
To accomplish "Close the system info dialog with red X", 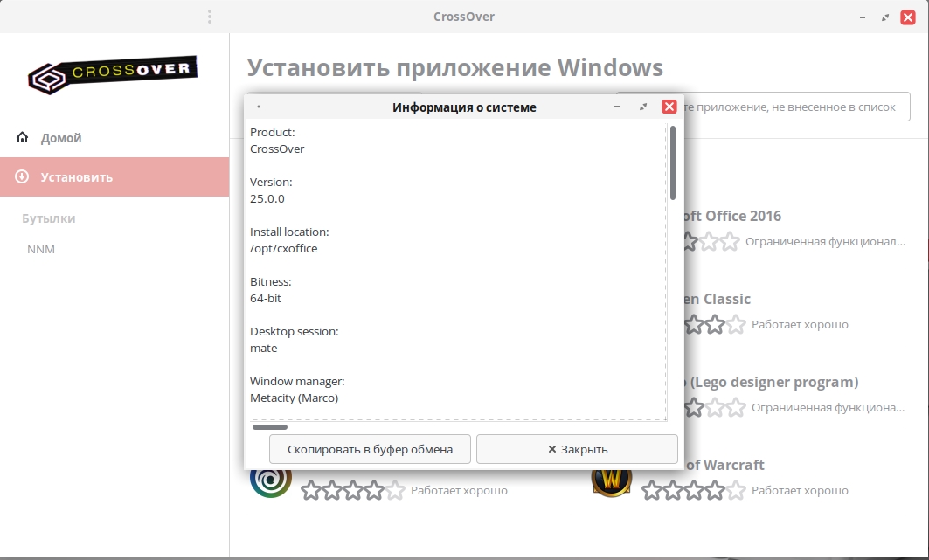I will click(669, 107).
